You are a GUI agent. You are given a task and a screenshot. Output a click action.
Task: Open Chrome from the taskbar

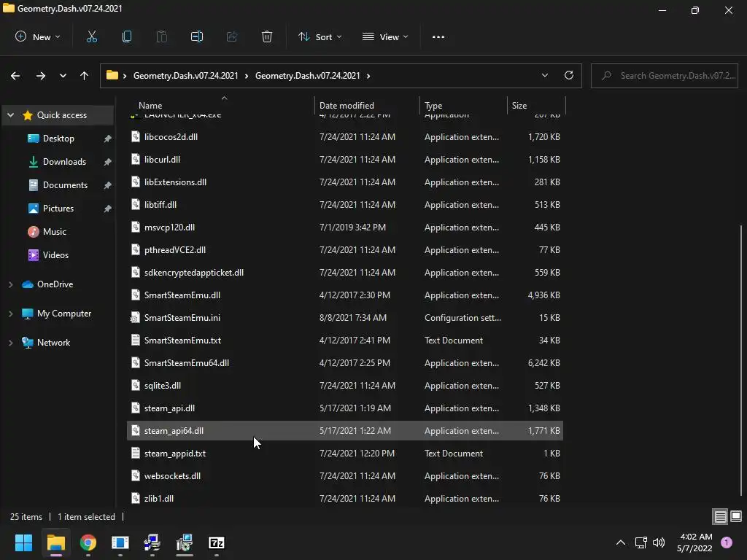click(x=88, y=542)
